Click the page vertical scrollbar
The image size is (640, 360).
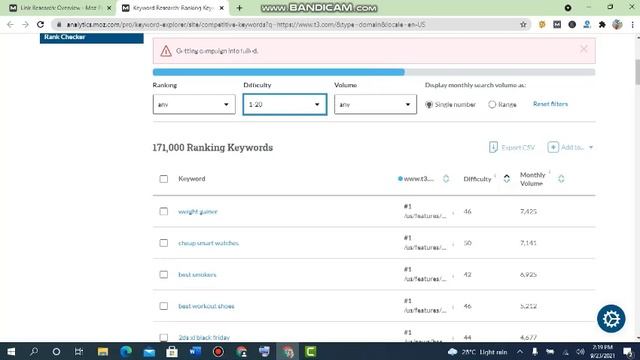point(637,72)
